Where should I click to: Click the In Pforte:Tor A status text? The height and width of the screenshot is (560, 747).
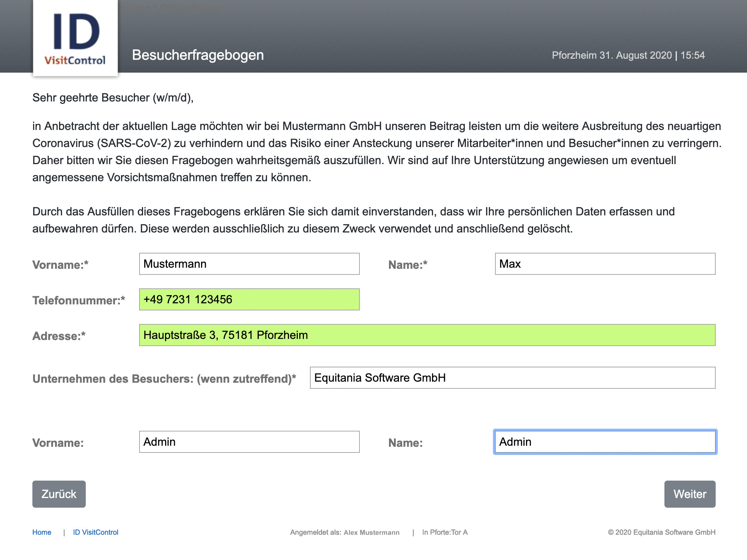coord(445,532)
